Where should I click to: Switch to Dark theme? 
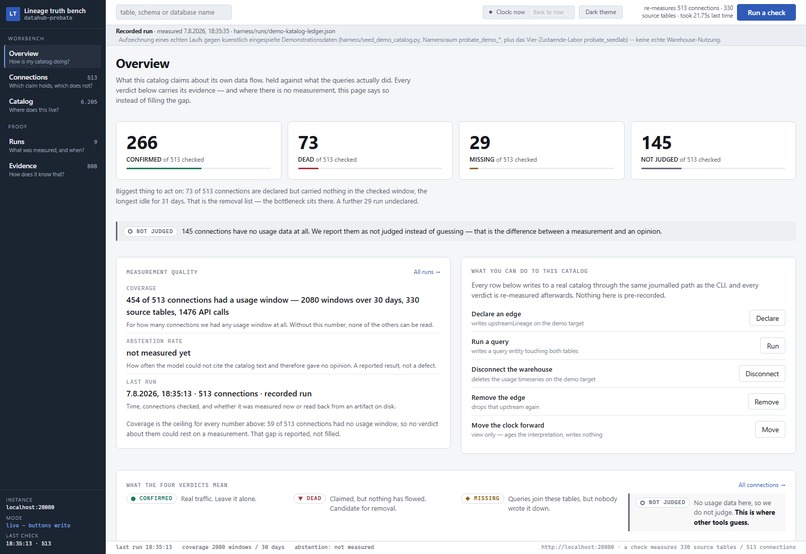click(600, 12)
